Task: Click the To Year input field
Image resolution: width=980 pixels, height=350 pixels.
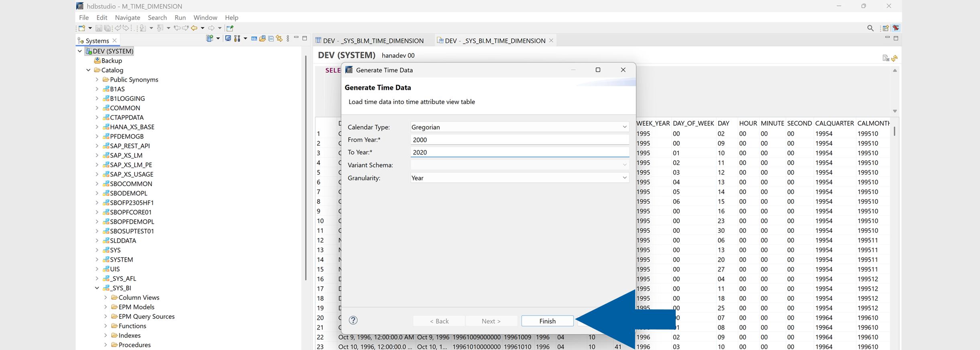Action: tap(520, 152)
